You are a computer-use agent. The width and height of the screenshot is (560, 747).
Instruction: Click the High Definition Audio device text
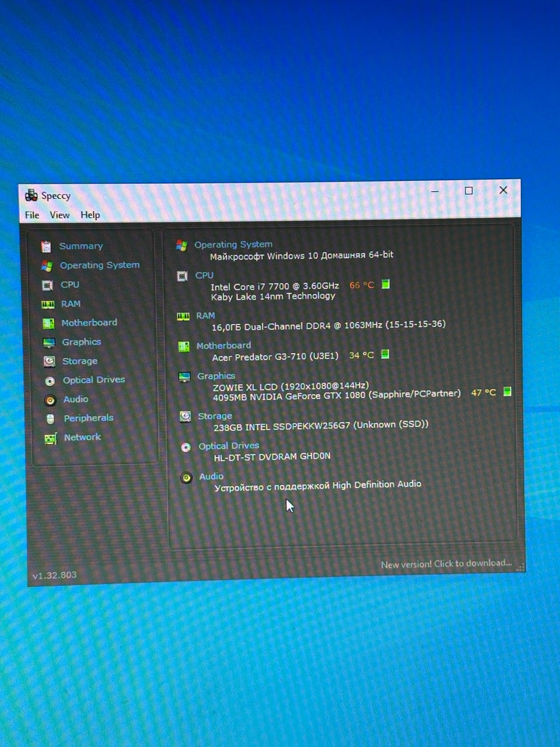point(318,486)
